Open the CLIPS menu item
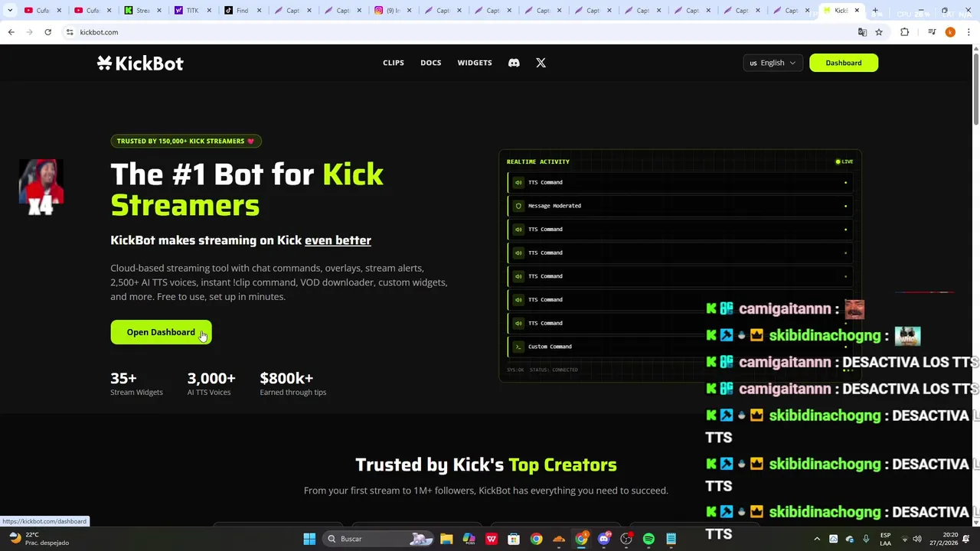This screenshot has height=551, width=980. [394, 63]
